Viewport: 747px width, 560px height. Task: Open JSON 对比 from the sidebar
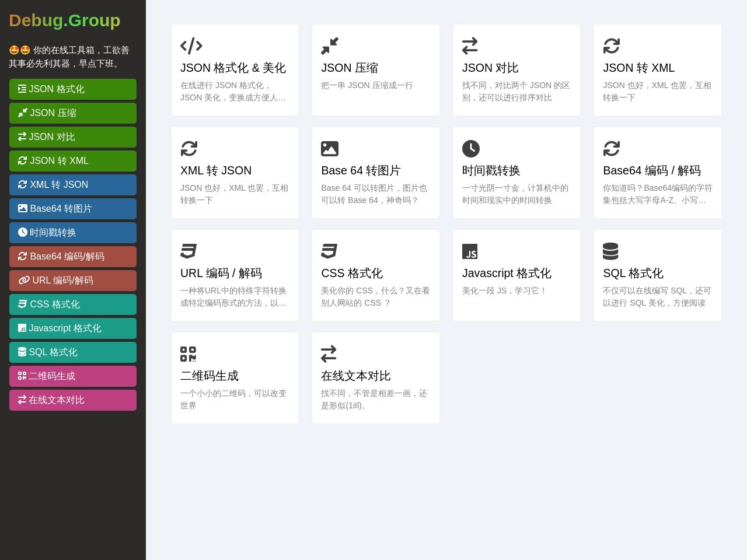click(x=73, y=137)
